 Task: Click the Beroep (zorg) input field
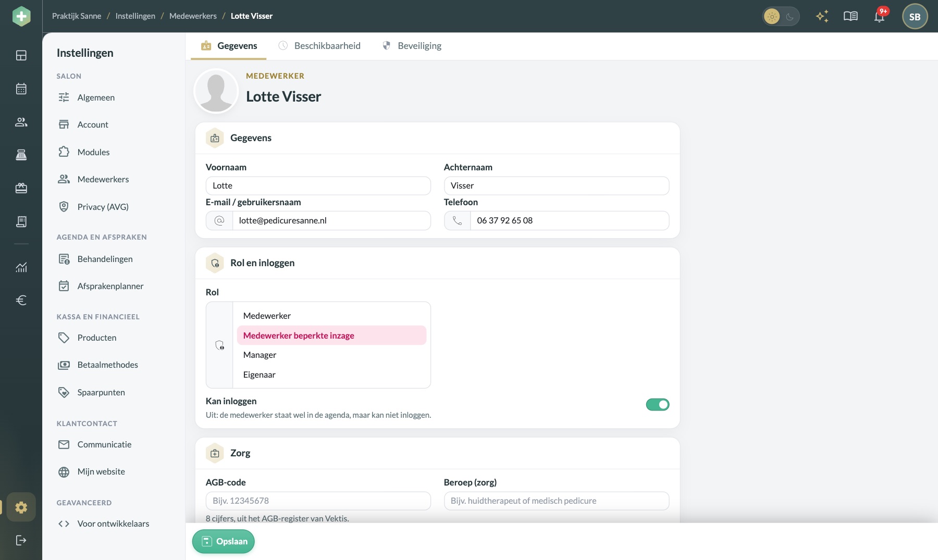click(557, 501)
